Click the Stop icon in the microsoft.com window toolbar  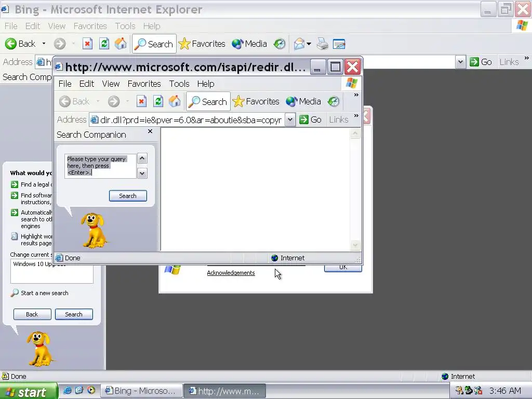coord(141,101)
